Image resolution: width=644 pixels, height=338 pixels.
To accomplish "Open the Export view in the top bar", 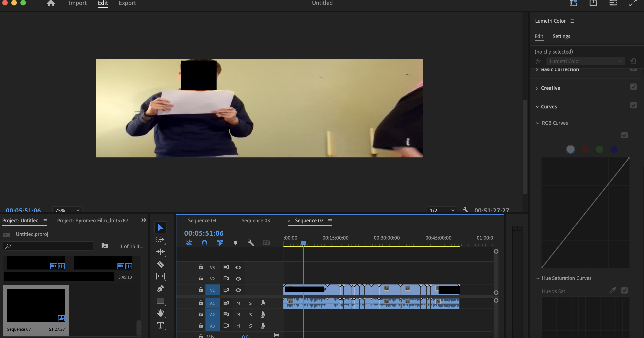I will pos(127,3).
